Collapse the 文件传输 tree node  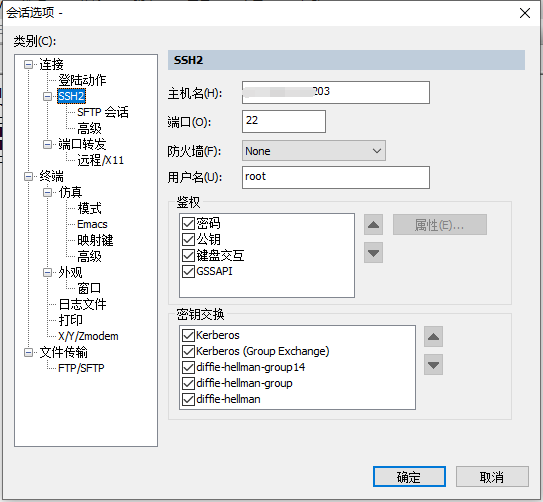pos(28,352)
